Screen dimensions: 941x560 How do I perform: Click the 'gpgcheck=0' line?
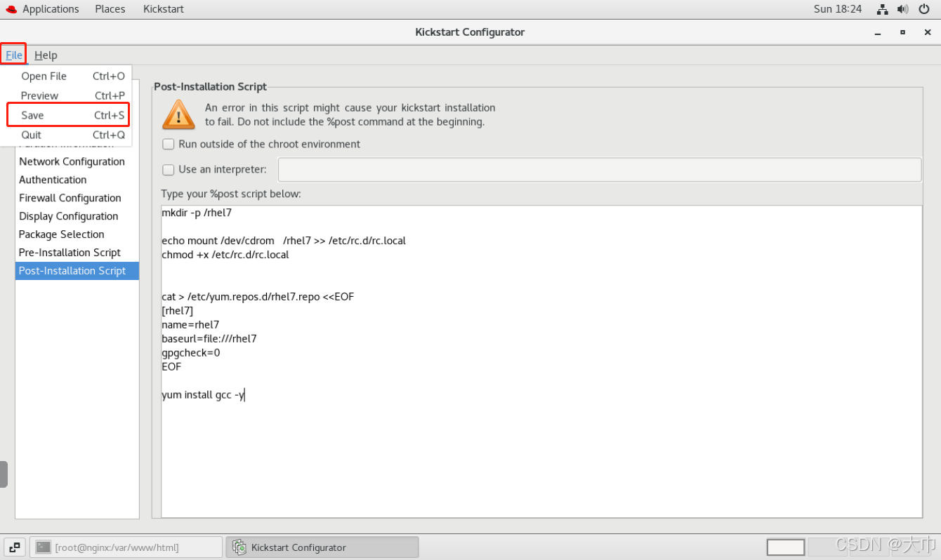tap(191, 352)
